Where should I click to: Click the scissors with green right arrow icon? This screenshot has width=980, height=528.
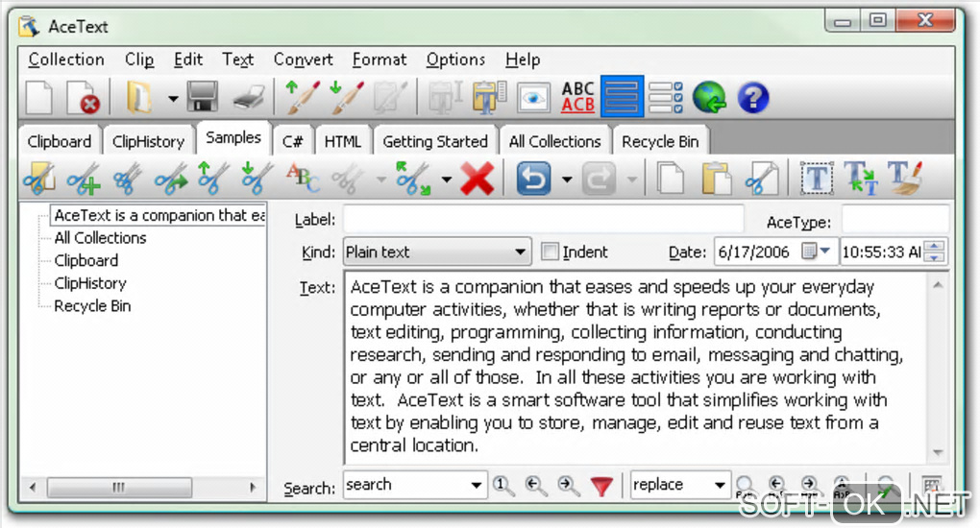(171, 179)
